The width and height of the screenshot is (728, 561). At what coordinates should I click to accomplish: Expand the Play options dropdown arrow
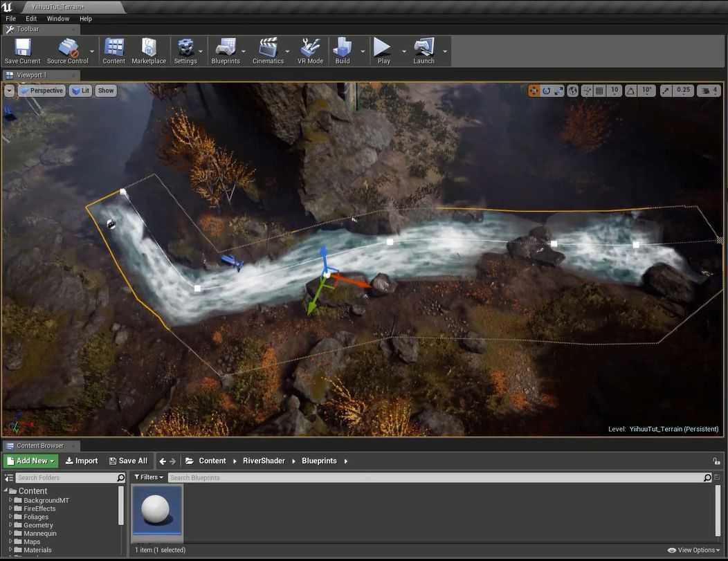pyautogui.click(x=403, y=51)
